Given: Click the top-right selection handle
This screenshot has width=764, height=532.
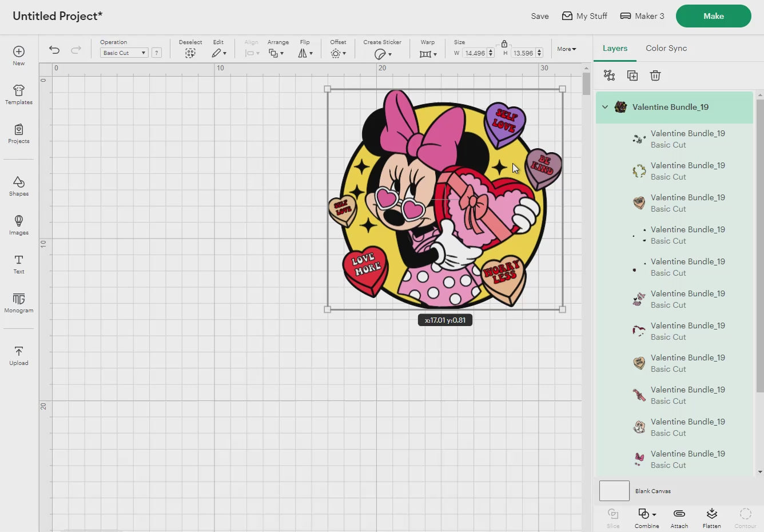Looking at the screenshot, I should click(562, 89).
